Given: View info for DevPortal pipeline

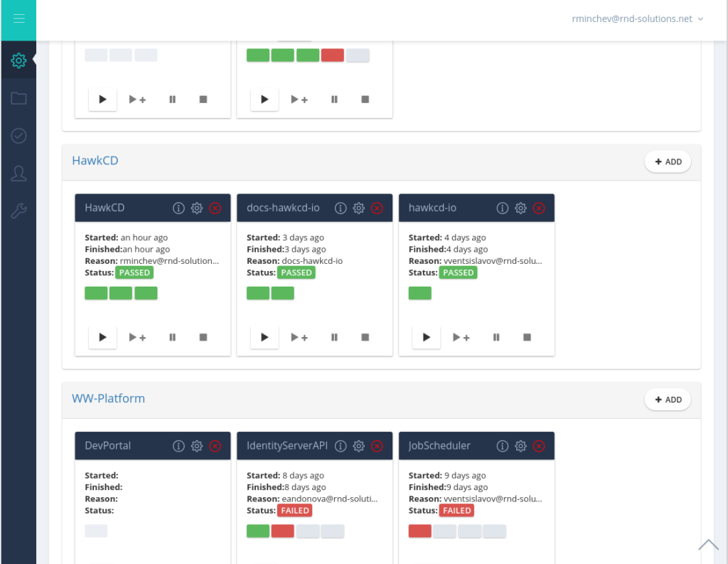Looking at the screenshot, I should (x=178, y=445).
